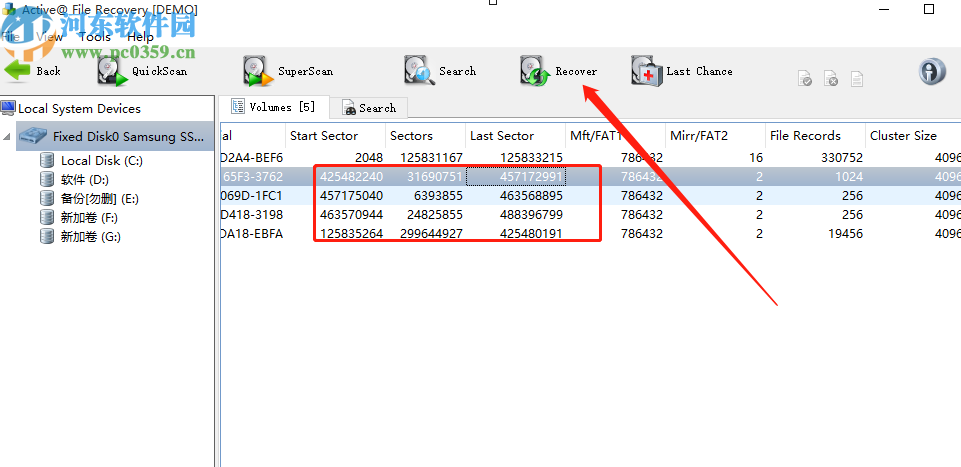Select 软件 (D:) in the device tree
This screenshot has width=961, height=467.
tap(85, 180)
